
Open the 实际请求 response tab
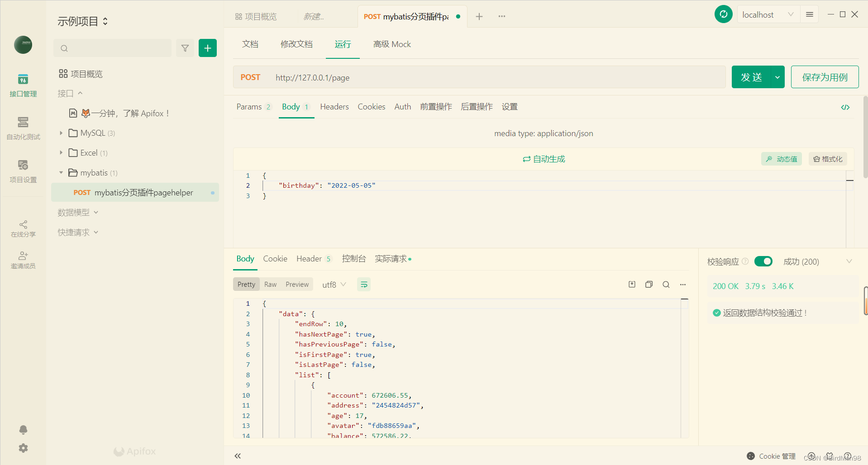392,259
